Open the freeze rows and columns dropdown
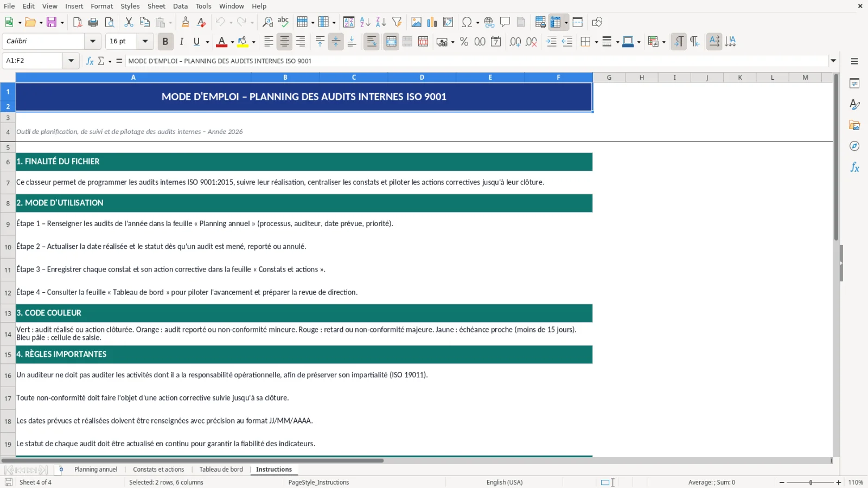868x488 pixels. click(x=566, y=23)
